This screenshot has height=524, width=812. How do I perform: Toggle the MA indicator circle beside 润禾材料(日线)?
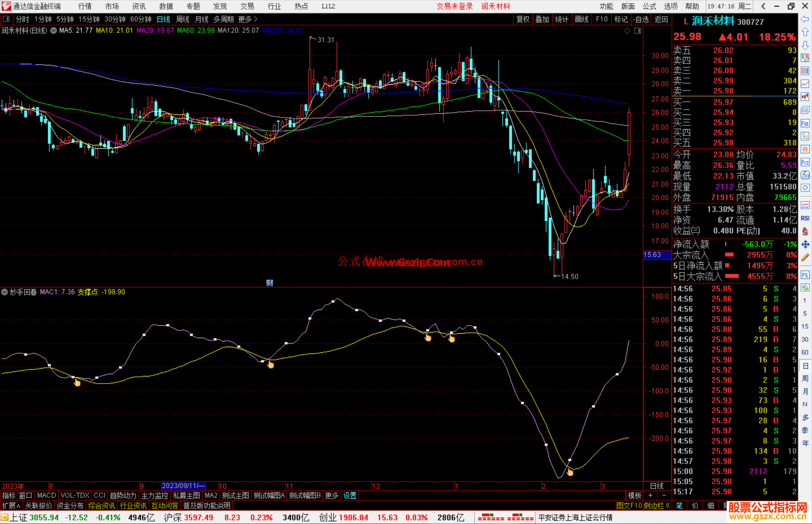coord(53,30)
